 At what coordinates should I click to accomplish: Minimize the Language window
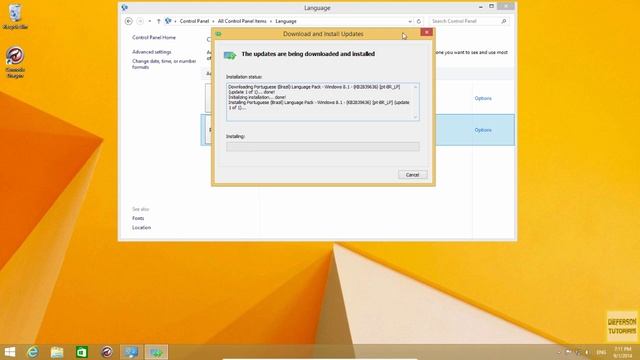(x=480, y=7)
